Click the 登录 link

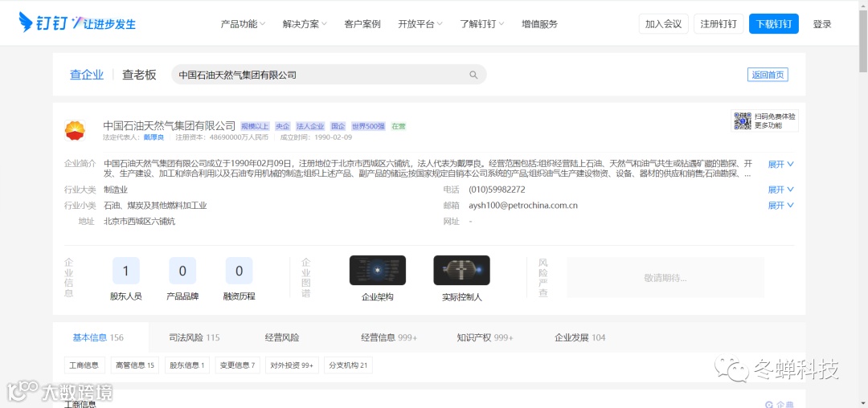pyautogui.click(x=822, y=24)
